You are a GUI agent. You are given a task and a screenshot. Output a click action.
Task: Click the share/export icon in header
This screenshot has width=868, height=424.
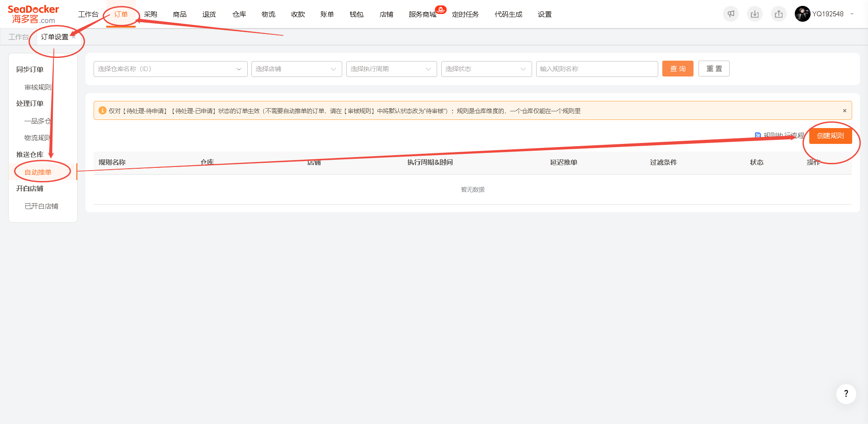click(778, 14)
